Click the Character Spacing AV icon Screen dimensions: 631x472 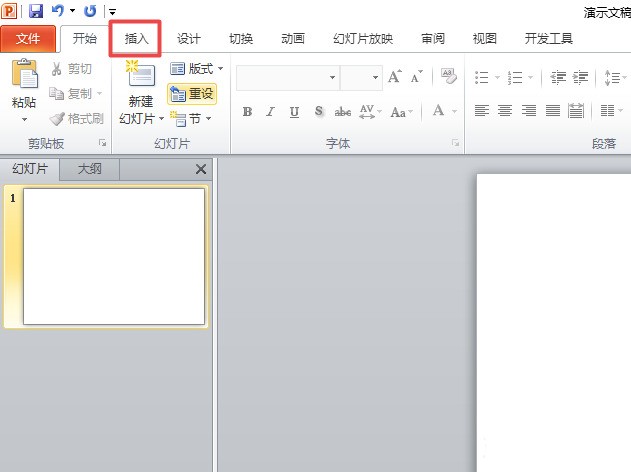click(x=367, y=111)
